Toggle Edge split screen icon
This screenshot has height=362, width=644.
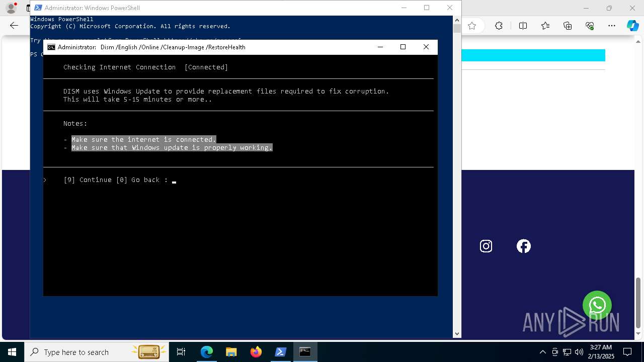point(523,26)
